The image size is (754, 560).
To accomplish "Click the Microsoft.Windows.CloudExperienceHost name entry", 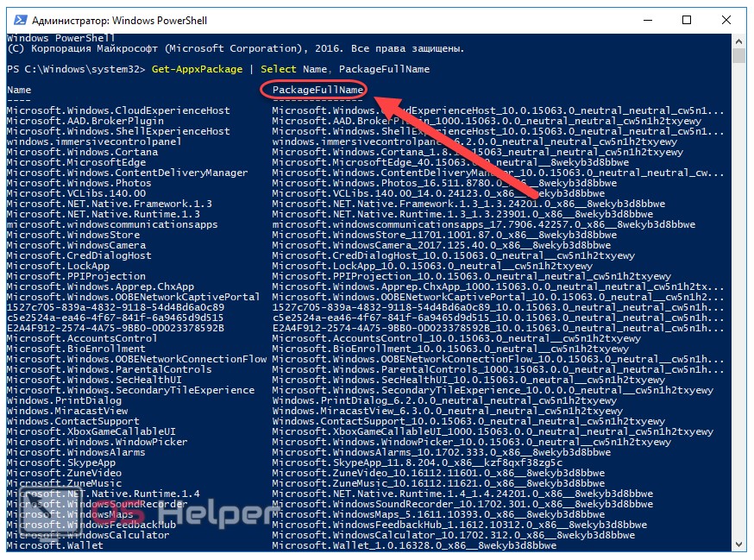I will [118, 110].
